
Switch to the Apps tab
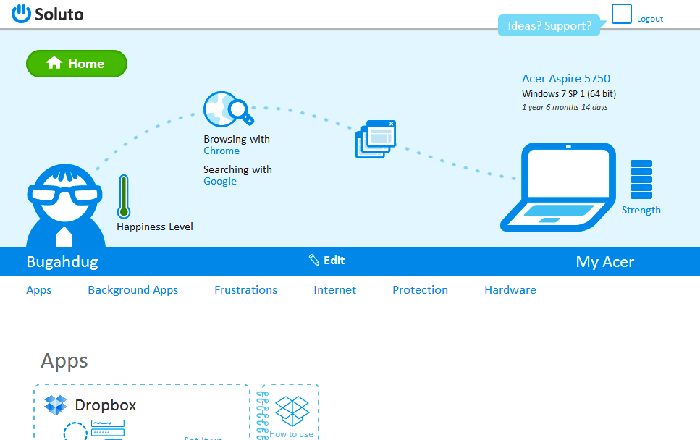[x=39, y=290]
